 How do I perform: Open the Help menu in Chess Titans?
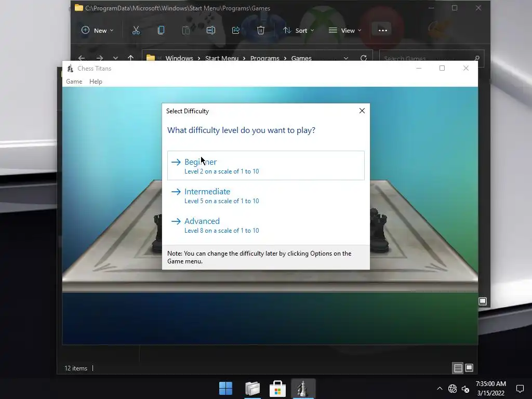pos(96,82)
